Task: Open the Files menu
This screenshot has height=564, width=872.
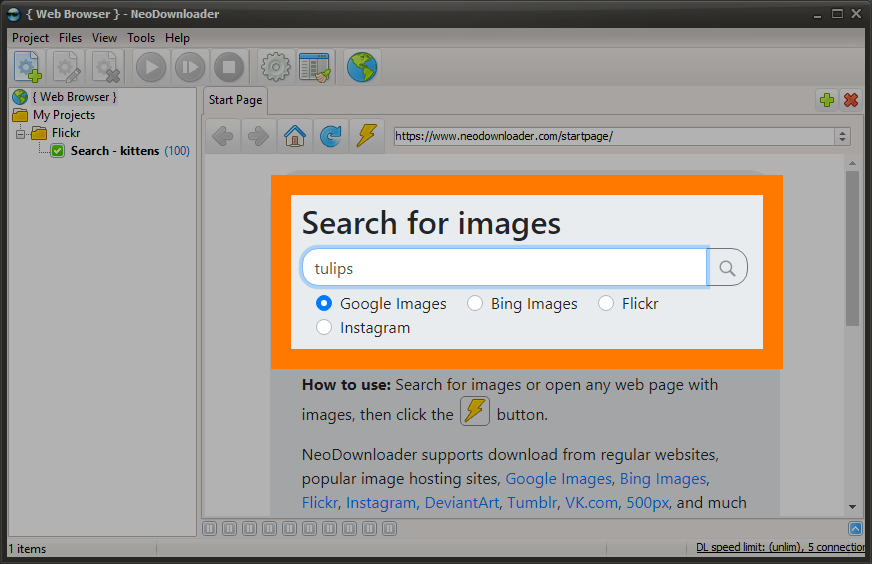Action: (x=70, y=38)
